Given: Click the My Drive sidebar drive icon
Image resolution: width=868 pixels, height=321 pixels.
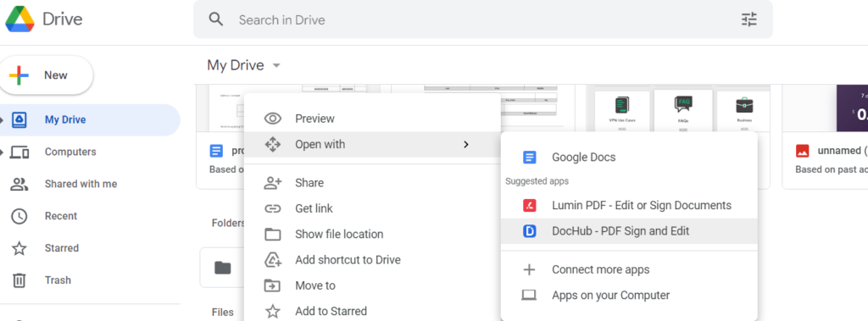Looking at the screenshot, I should [19, 119].
